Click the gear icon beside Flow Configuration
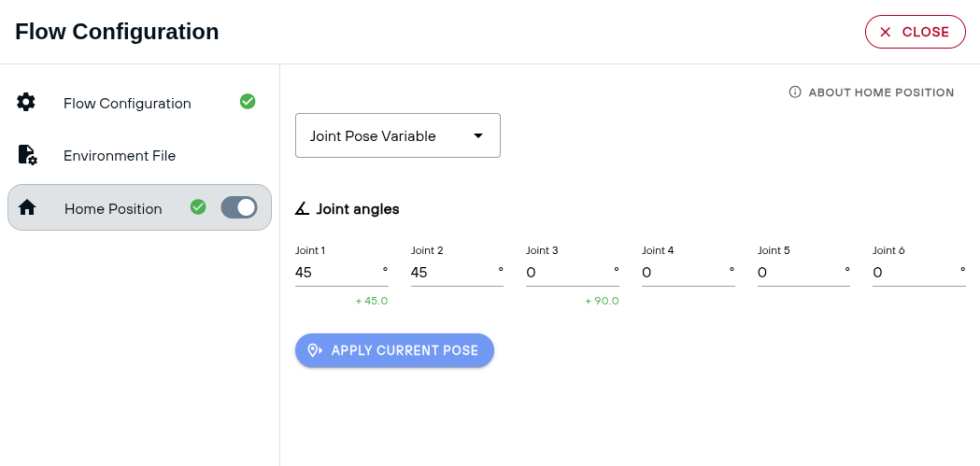This screenshot has height=466, width=980. [x=25, y=102]
